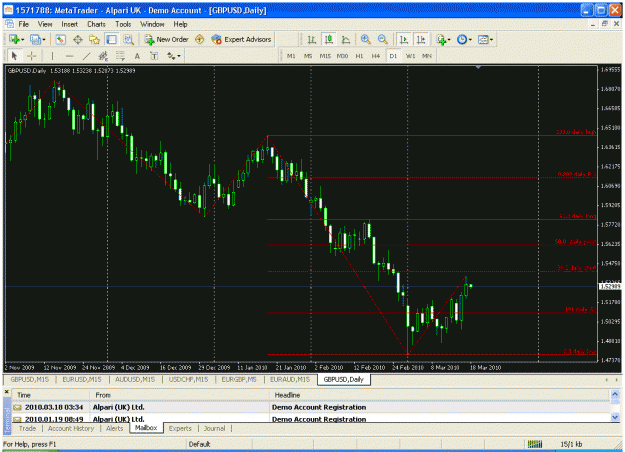Expand the Periods clock dropdown arrow

470,40
